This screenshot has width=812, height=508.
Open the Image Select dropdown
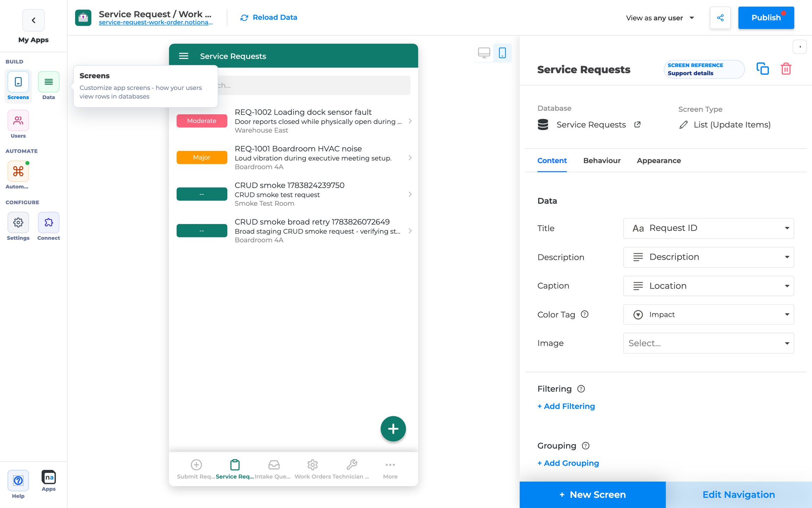pos(708,343)
